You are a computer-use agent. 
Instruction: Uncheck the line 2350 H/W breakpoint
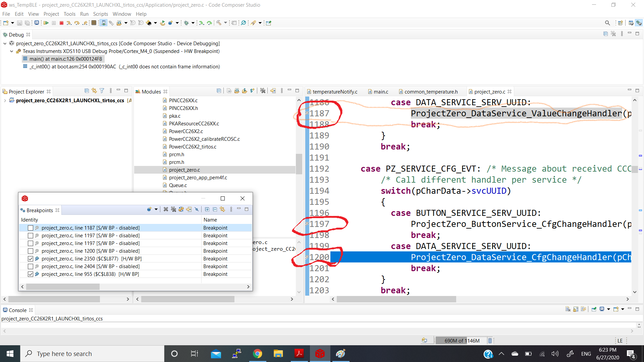31,259
